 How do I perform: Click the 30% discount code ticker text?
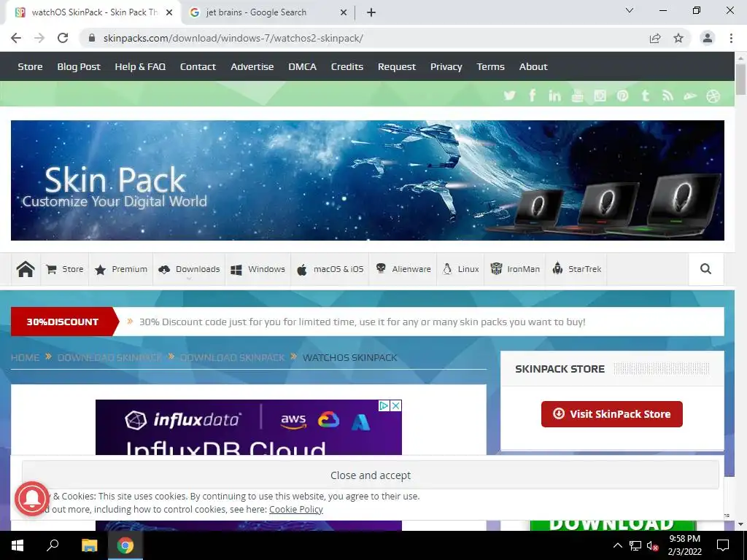point(362,322)
